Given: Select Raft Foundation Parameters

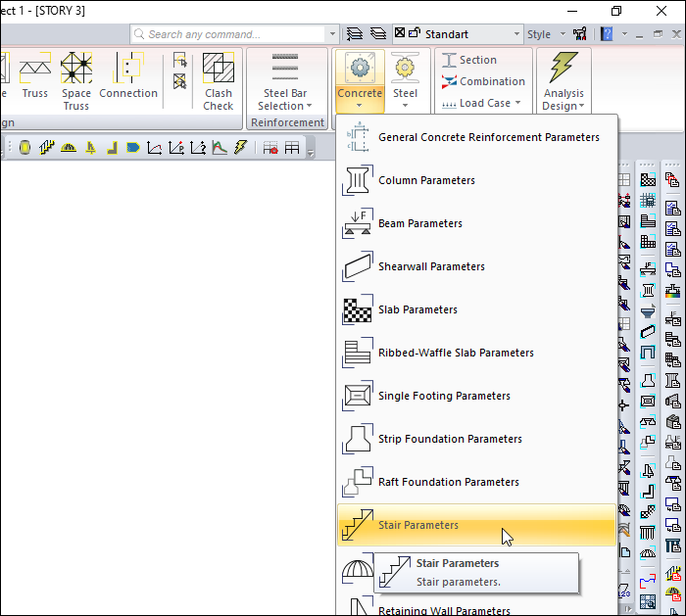Looking at the screenshot, I should (448, 482).
